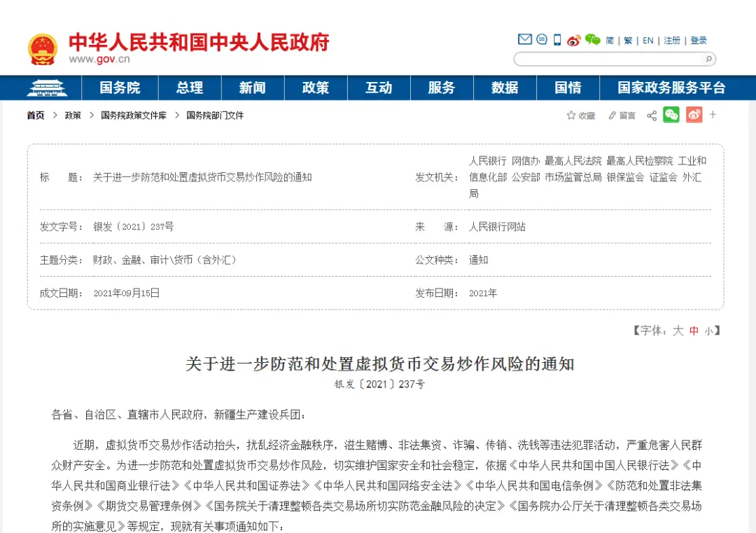The height and width of the screenshot is (533, 756).
Task: Set font size to 中
Action: (x=694, y=331)
